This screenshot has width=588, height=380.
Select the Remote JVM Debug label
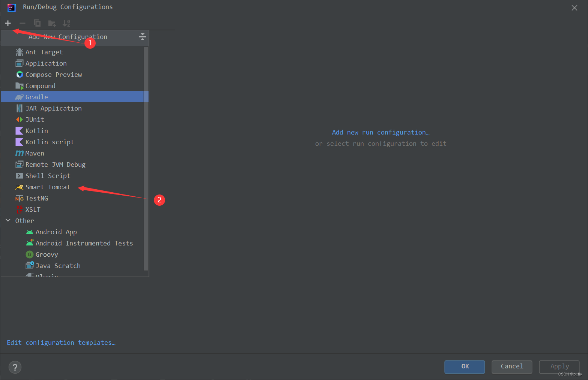pyautogui.click(x=55, y=165)
